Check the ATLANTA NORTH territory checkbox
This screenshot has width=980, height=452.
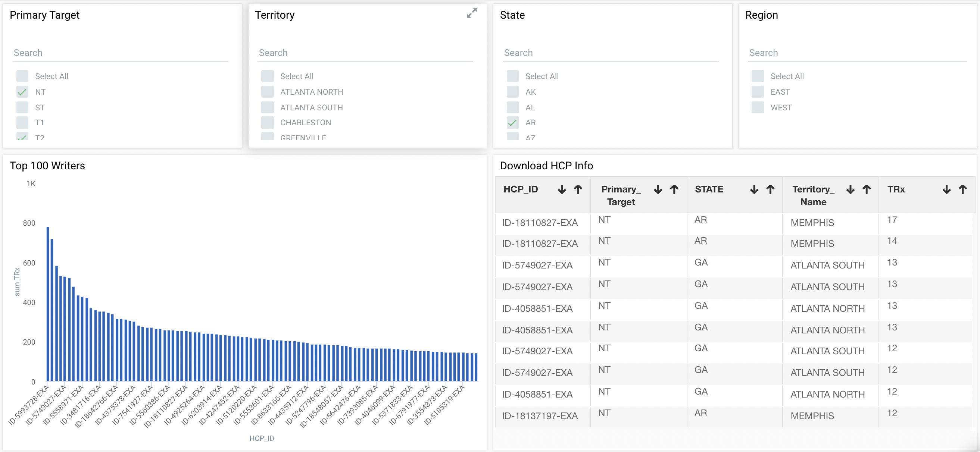point(268,92)
